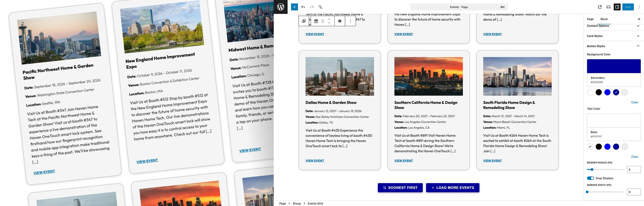
Task: Select black swatch under Text Color
Action: [599, 146]
